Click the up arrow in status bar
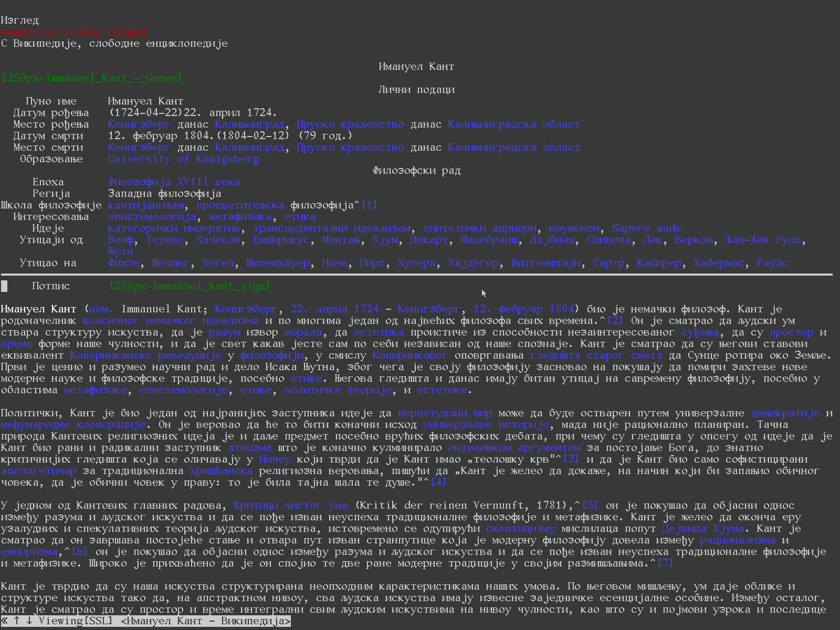 point(17,621)
